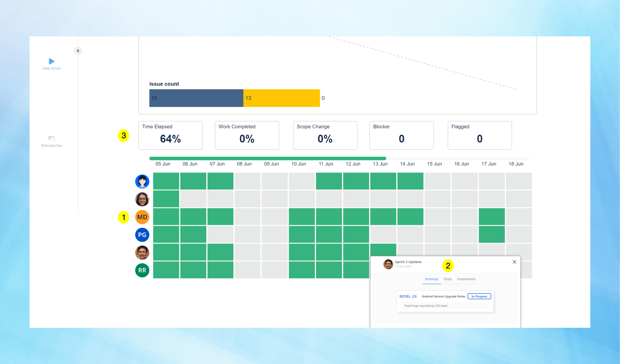Click the MD orange avatar
The image size is (620, 364).
tap(142, 217)
